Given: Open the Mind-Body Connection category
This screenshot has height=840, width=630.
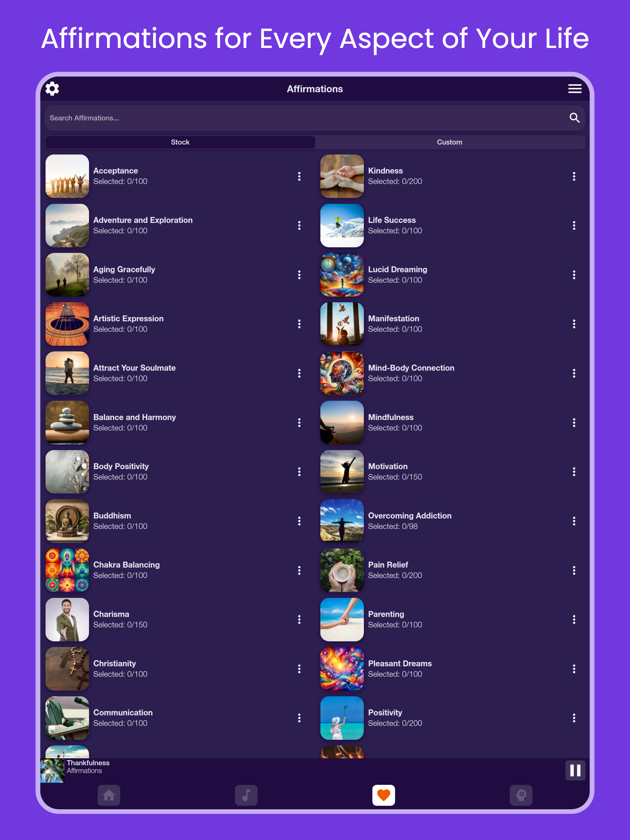Looking at the screenshot, I should point(452,373).
